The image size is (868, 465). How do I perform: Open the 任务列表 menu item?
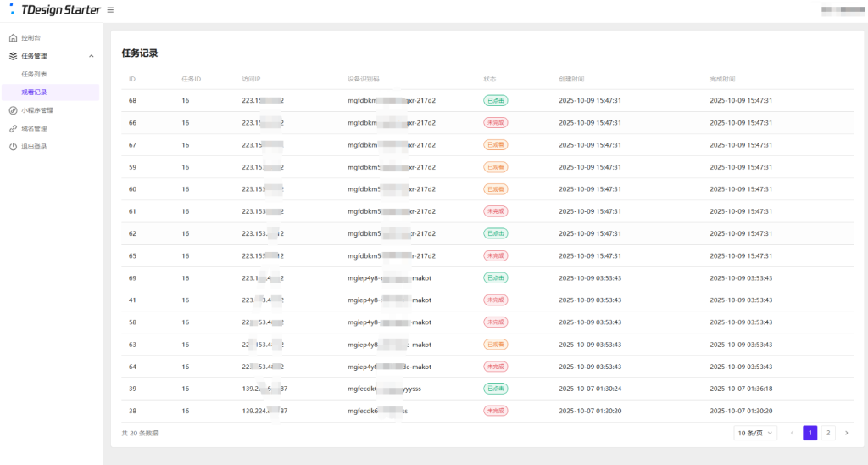(35, 74)
